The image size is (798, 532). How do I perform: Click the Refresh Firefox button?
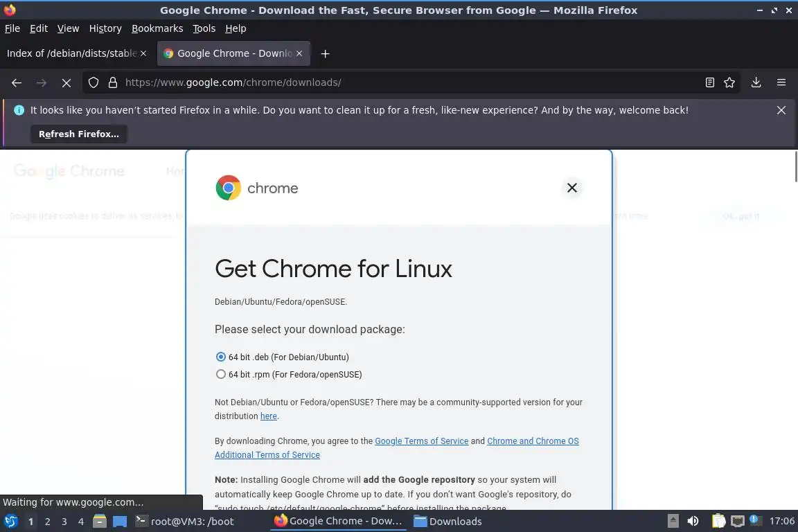click(79, 134)
